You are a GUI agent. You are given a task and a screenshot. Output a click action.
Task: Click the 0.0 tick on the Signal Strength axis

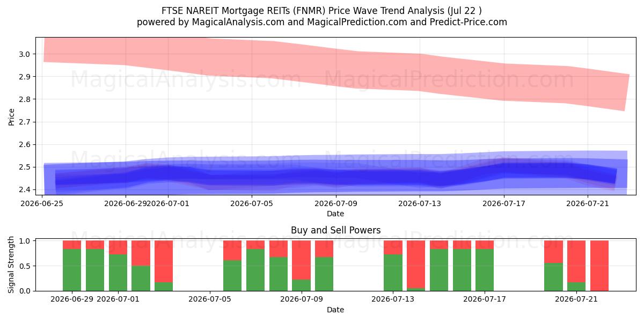(25, 291)
